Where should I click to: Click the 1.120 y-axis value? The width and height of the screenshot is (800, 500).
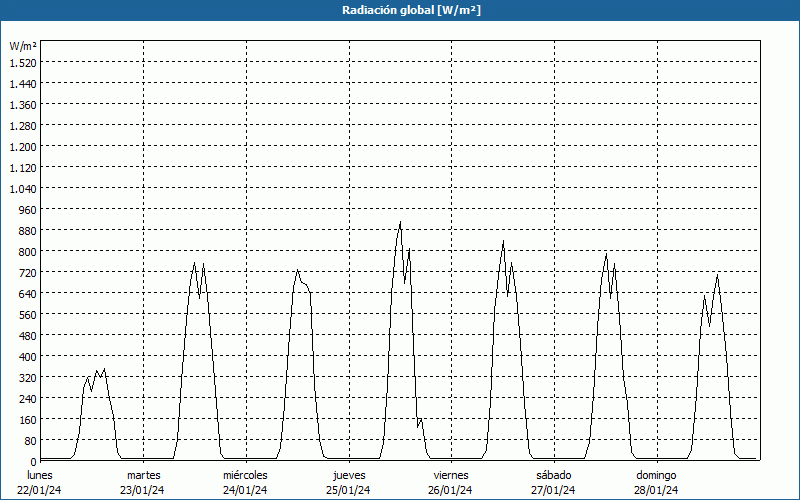click(23, 167)
